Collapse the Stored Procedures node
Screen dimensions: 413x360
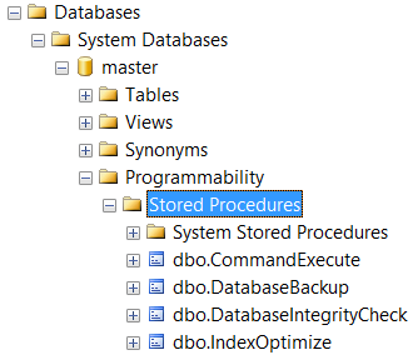pos(109,205)
